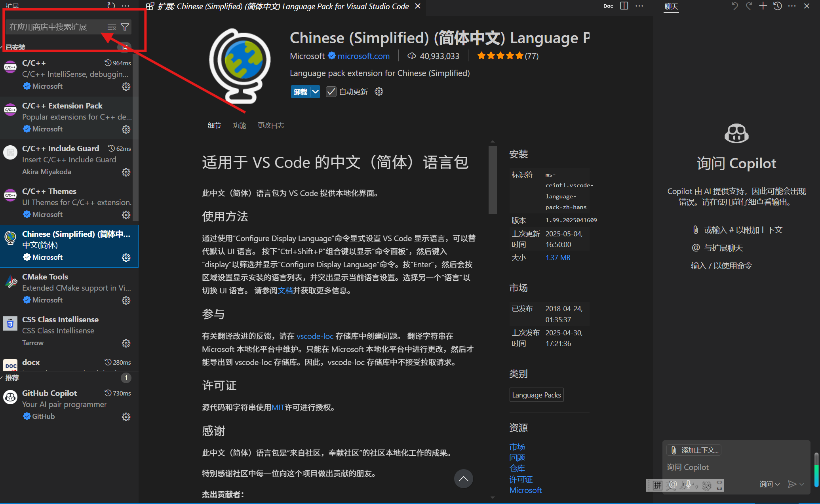Collapse the 推荐 section

coord(12,378)
